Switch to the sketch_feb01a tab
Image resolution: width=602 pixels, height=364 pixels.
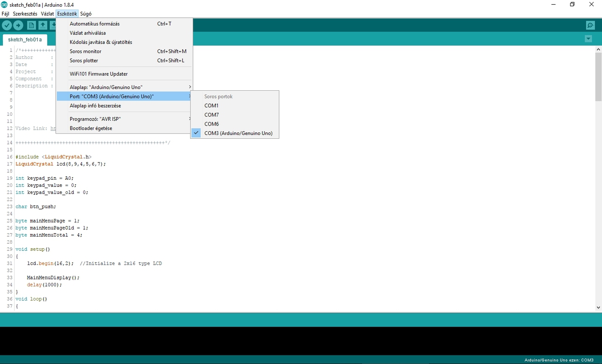coord(25,40)
